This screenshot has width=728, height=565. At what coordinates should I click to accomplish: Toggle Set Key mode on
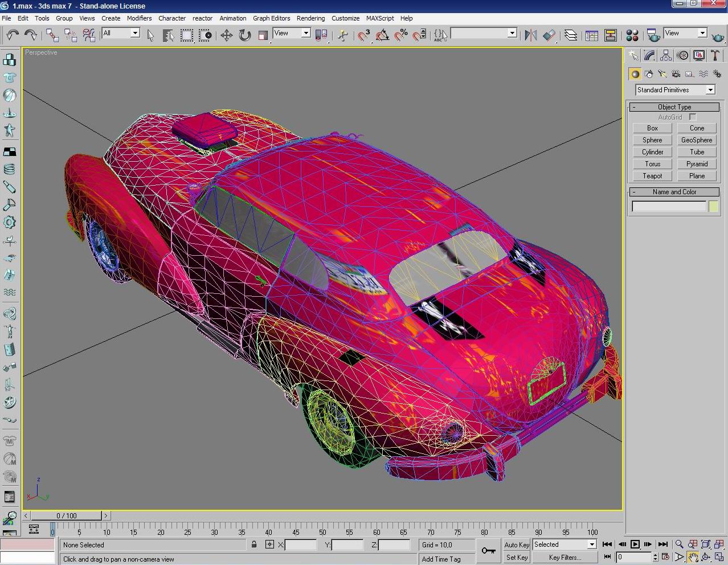(516, 557)
